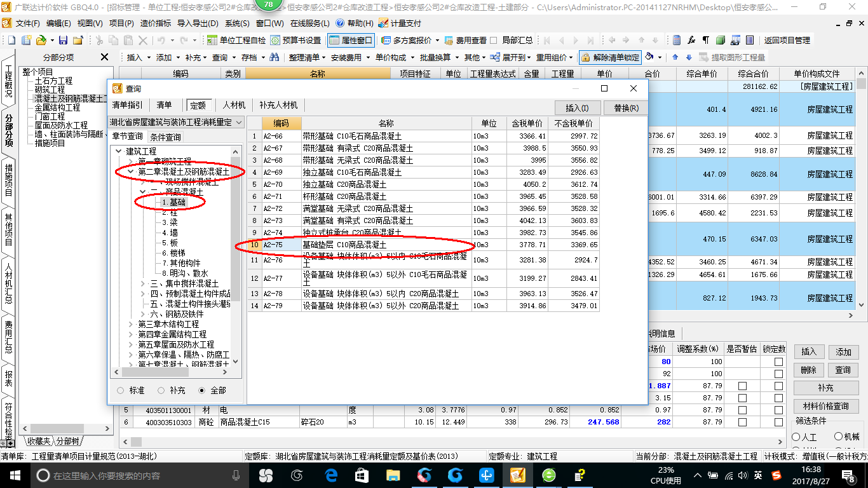Open Edge browser from the taskbar

point(331,475)
